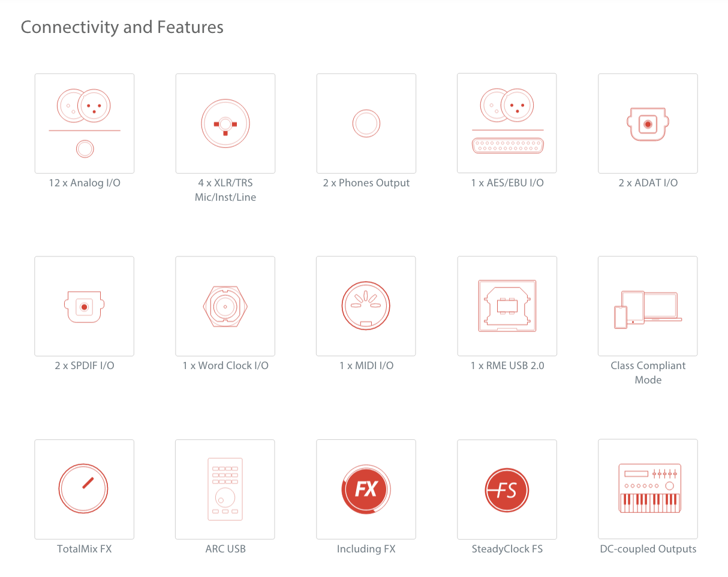Select the SPDIF I/O optical port icon

(x=85, y=306)
